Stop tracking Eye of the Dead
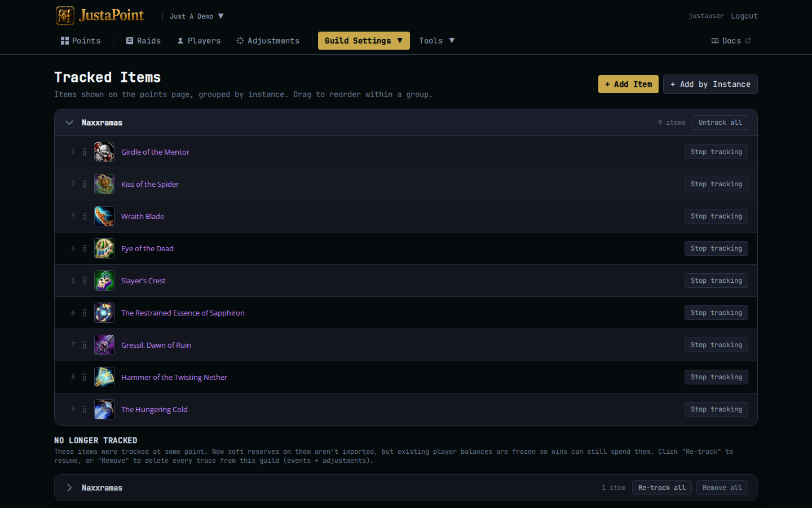The height and width of the screenshot is (508, 812). 716,248
